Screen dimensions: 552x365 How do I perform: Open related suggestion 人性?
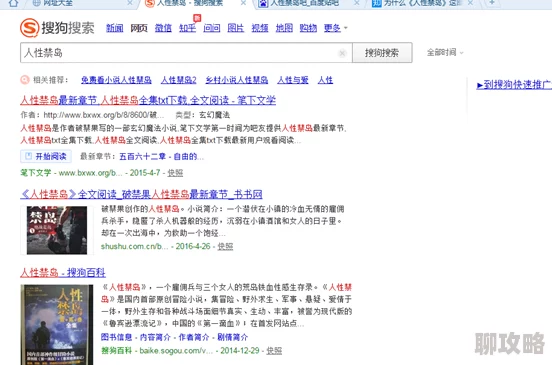pos(325,80)
